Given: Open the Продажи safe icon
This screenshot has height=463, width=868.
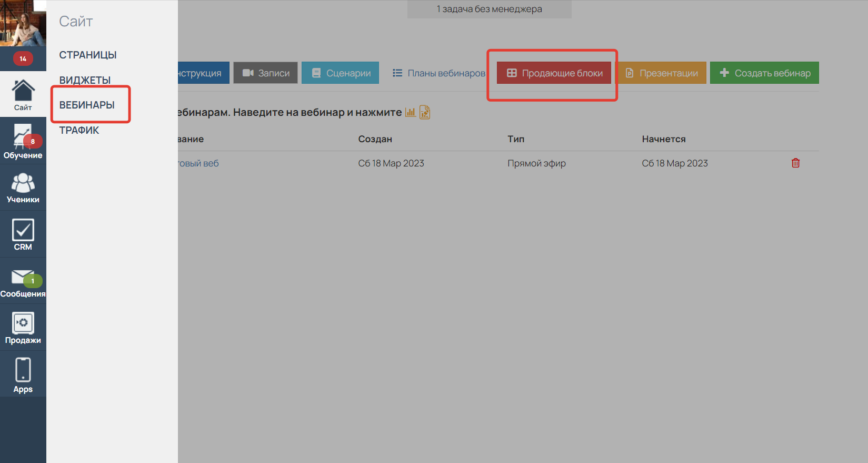Looking at the screenshot, I should point(23,328).
